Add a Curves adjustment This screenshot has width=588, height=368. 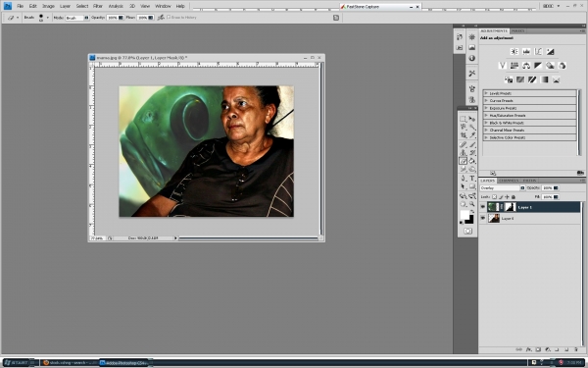click(538, 51)
